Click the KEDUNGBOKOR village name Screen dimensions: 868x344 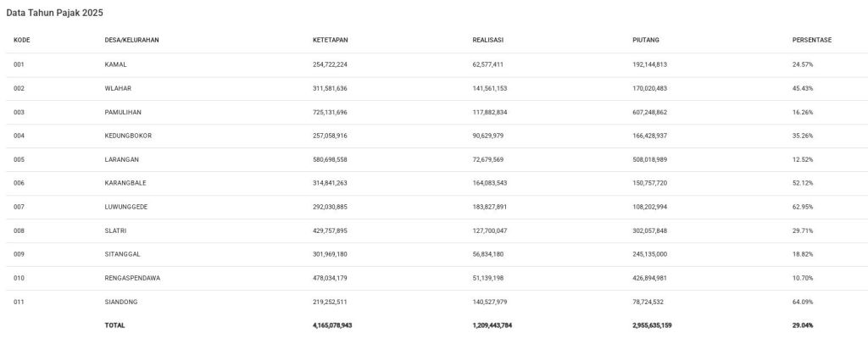point(128,136)
